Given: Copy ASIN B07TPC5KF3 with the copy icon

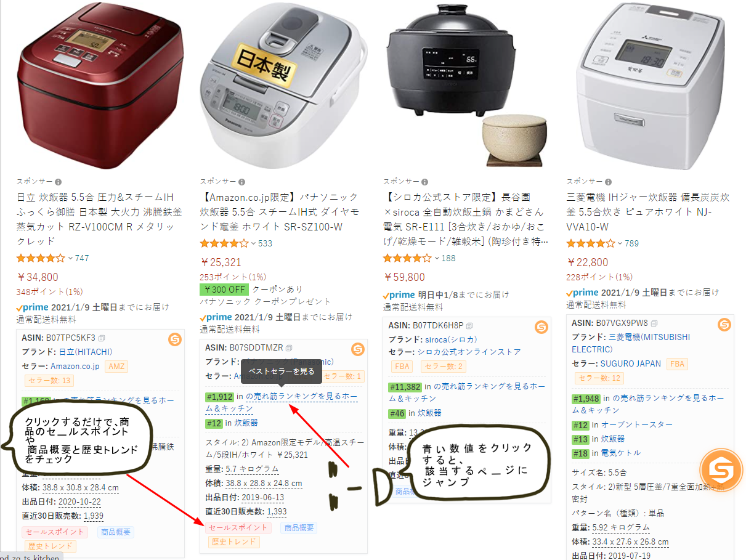Looking at the screenshot, I should coord(102,338).
